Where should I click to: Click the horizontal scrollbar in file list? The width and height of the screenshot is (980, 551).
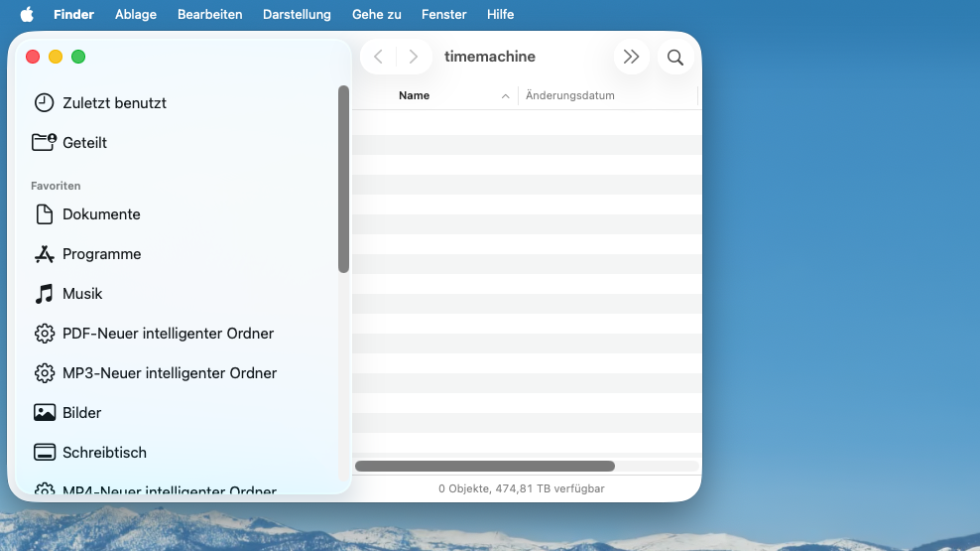click(x=485, y=466)
